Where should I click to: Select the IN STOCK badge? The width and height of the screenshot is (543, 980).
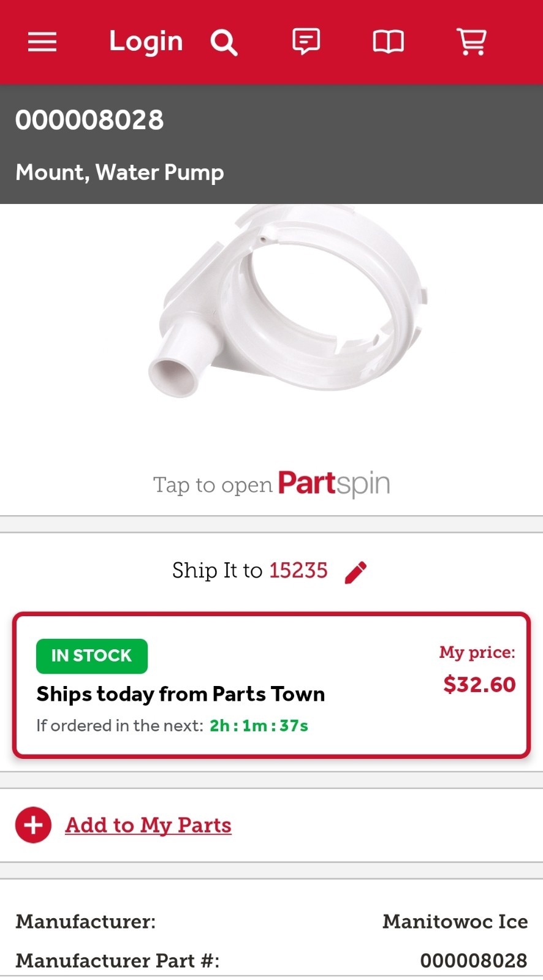tap(91, 655)
